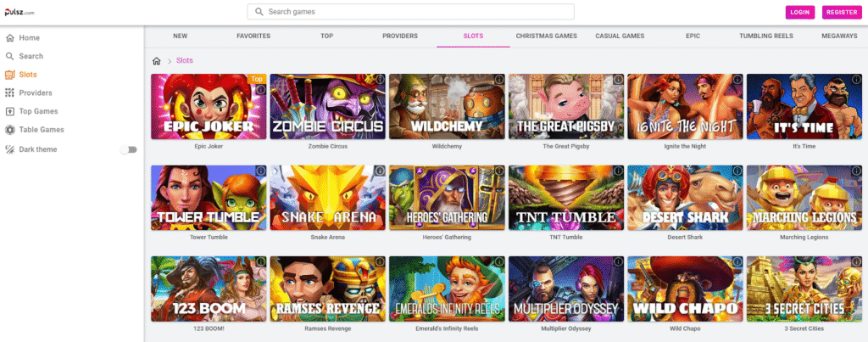Screen dimensions: 868x342
Task: Switch to the NEW tab
Action: (x=180, y=36)
